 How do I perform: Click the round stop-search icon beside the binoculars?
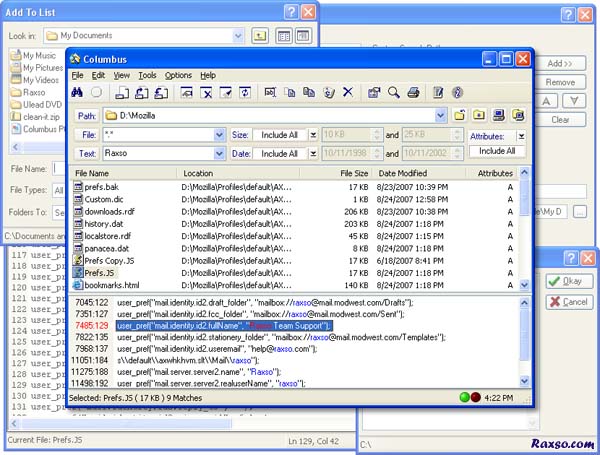coord(96,92)
